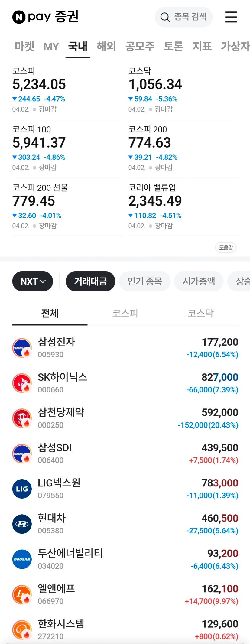Image resolution: width=250 pixels, height=644 pixels.
Task: Tap the Hyundai Motor logo icon
Action: [x=22, y=524]
